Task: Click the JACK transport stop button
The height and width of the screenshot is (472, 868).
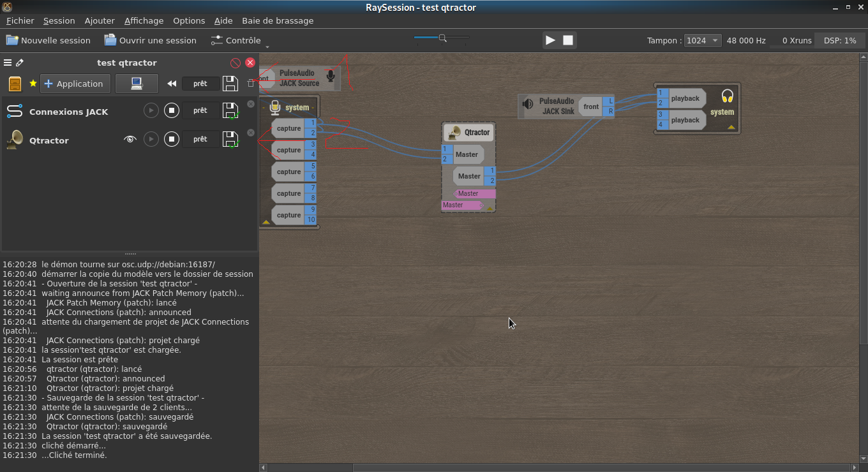Action: click(568, 40)
